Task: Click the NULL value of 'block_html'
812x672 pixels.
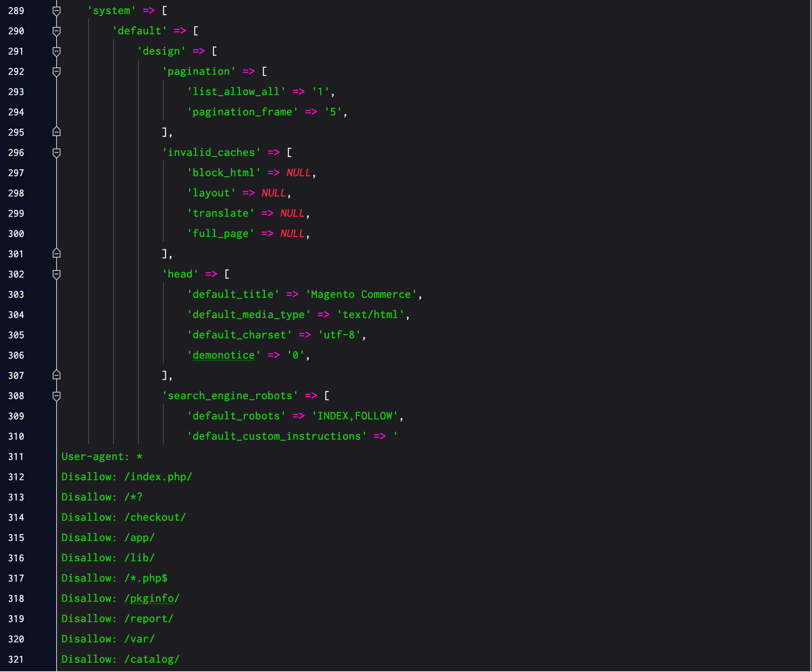Action: tap(298, 173)
